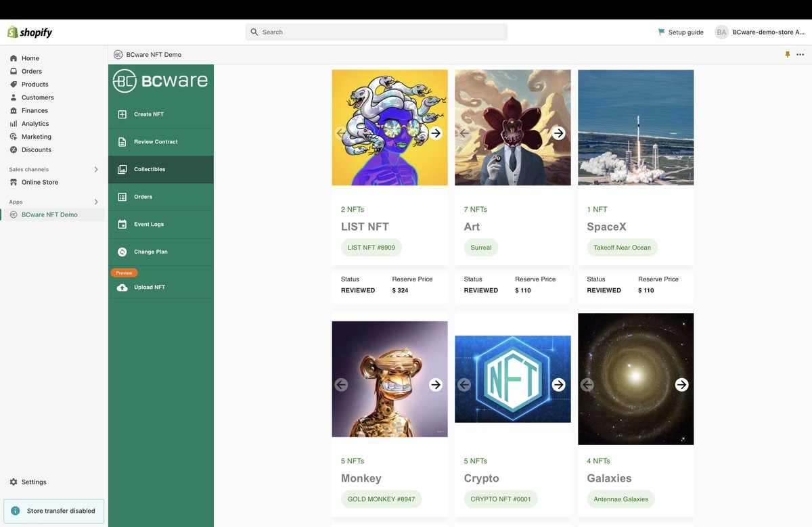This screenshot has width=812, height=527.
Task: Click the Store transfer disabled notice
Action: 54,511
